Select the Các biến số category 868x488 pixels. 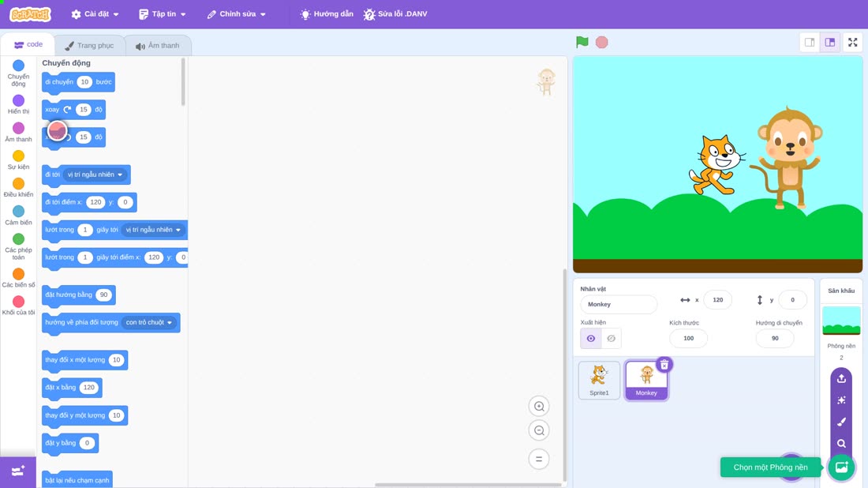tap(18, 278)
